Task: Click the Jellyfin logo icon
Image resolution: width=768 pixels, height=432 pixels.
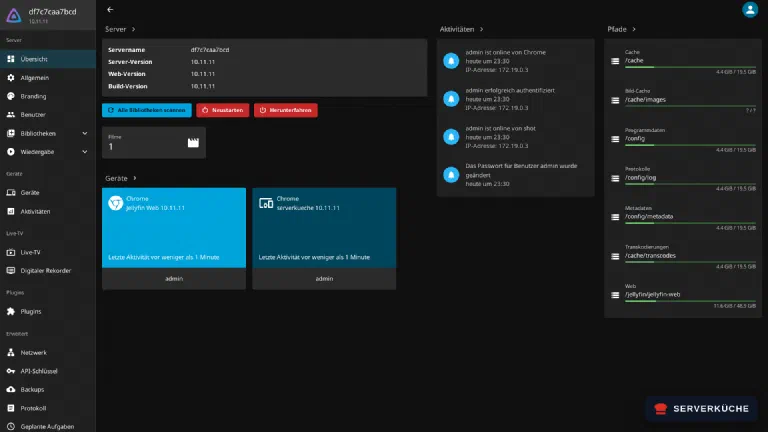Action: (14, 15)
